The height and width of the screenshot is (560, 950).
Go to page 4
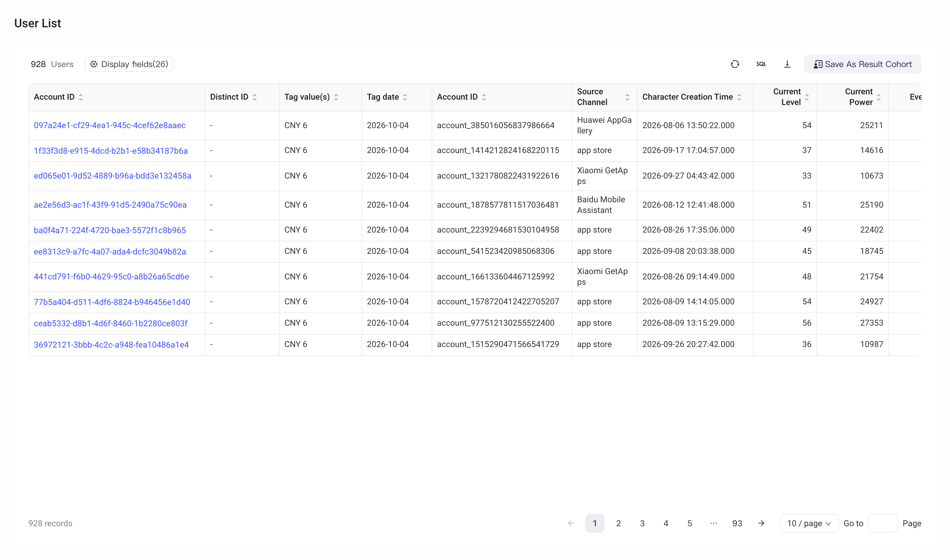tap(666, 523)
